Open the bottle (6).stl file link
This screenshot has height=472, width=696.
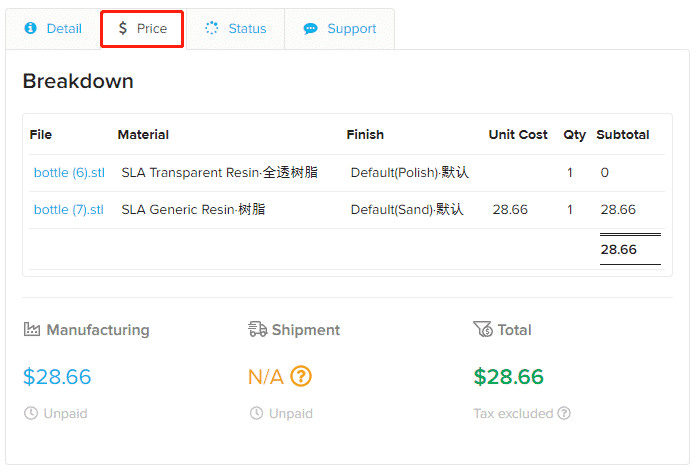(69, 172)
